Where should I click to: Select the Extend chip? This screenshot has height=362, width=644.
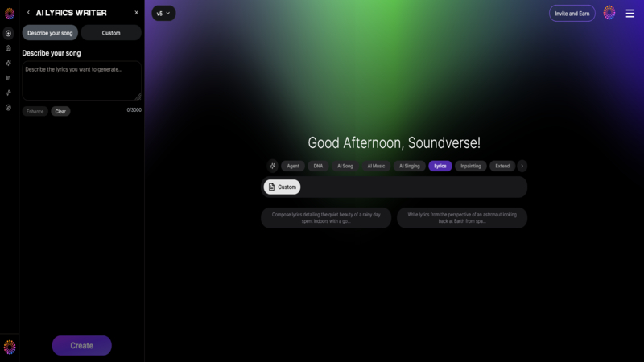click(502, 166)
